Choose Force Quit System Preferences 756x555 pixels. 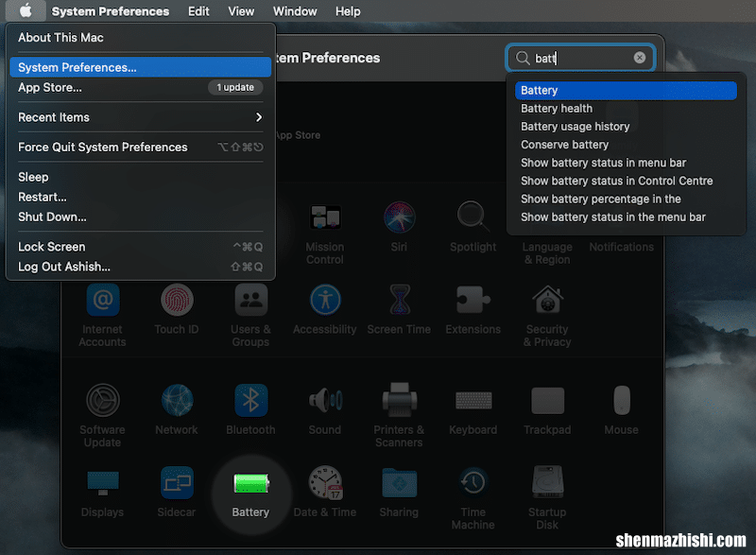[x=140, y=147]
